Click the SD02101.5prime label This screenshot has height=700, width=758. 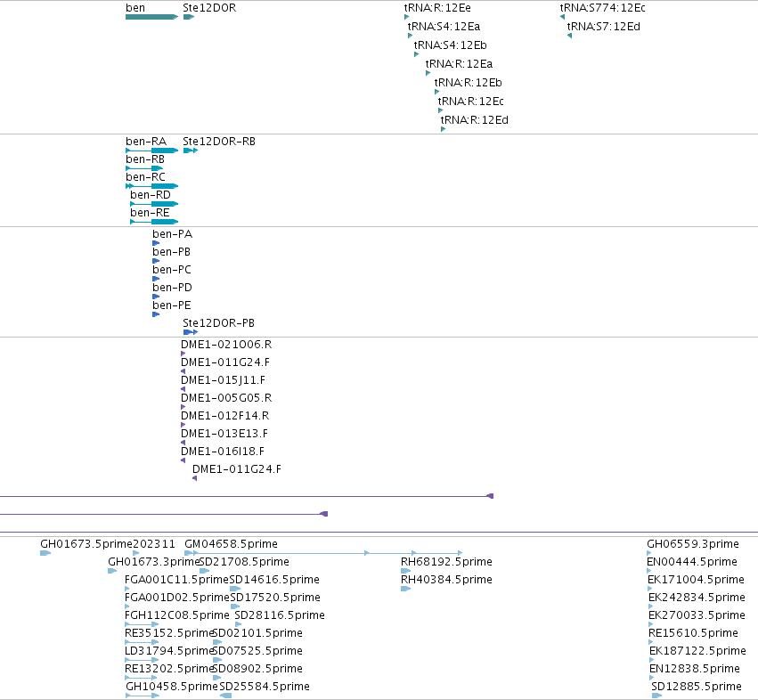coord(257,633)
